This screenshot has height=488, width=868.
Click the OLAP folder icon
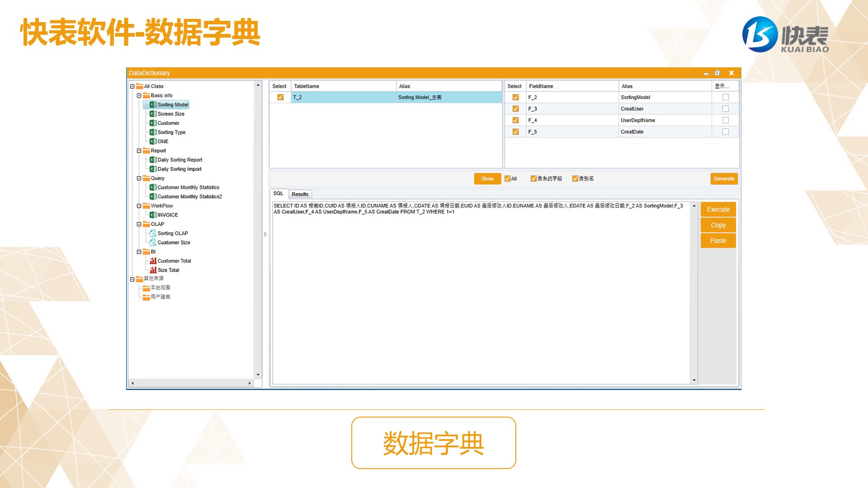[x=146, y=224]
